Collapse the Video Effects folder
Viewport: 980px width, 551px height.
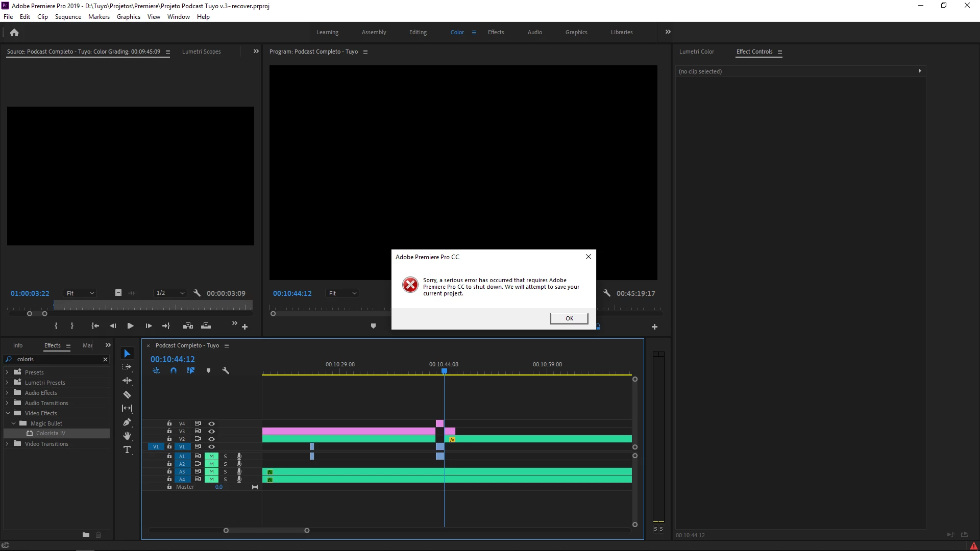coord(7,413)
